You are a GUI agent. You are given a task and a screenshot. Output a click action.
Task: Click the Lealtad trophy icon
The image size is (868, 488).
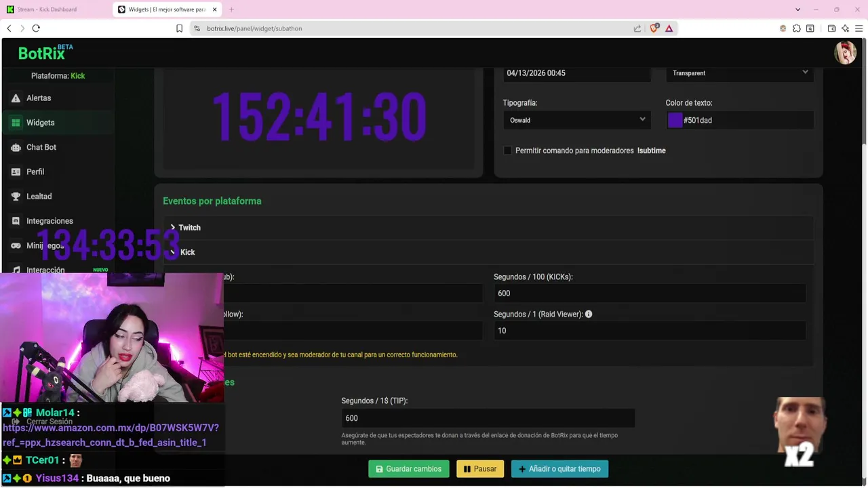16,197
